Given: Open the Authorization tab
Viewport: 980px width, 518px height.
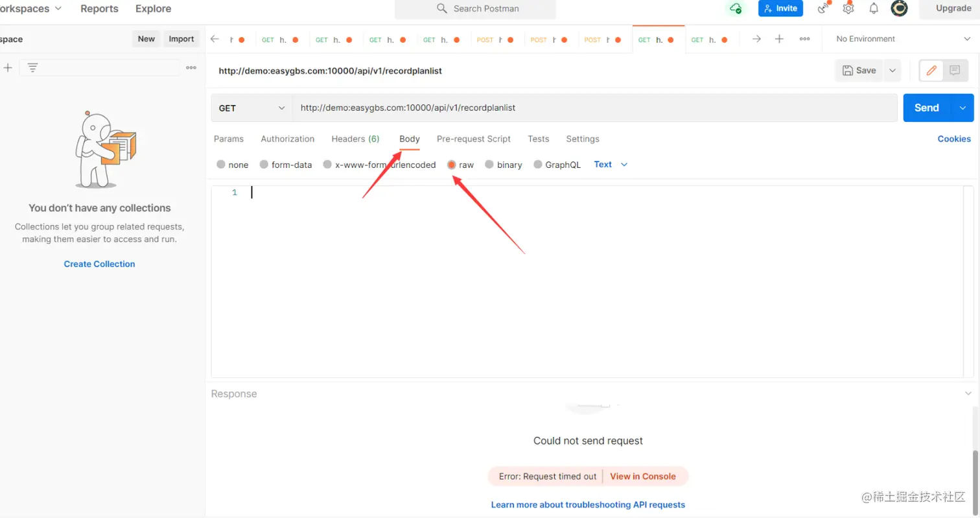Looking at the screenshot, I should [288, 139].
